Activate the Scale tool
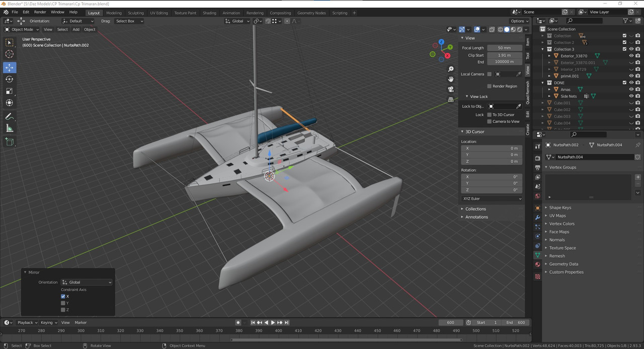The width and height of the screenshot is (644, 349). (10, 91)
